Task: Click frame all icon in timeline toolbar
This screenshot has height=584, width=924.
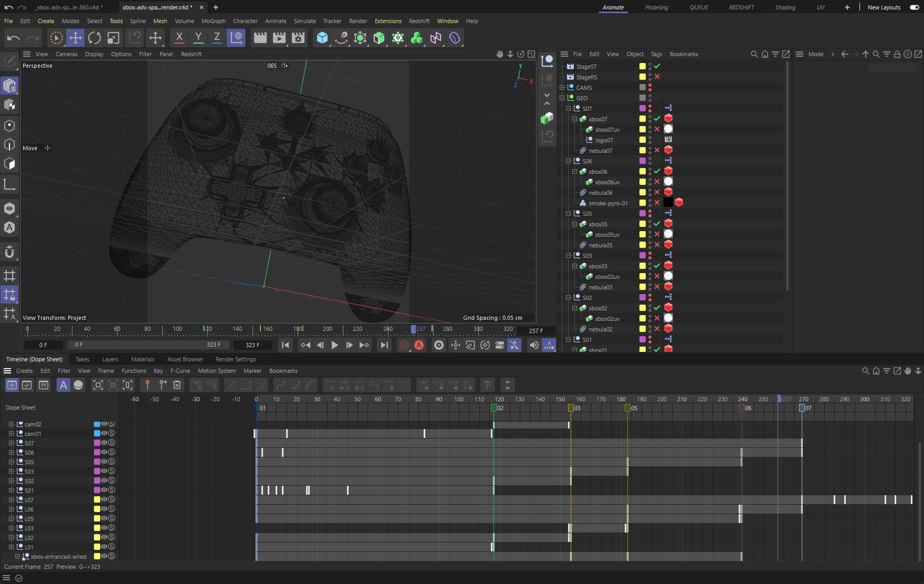Action: [x=98, y=385]
